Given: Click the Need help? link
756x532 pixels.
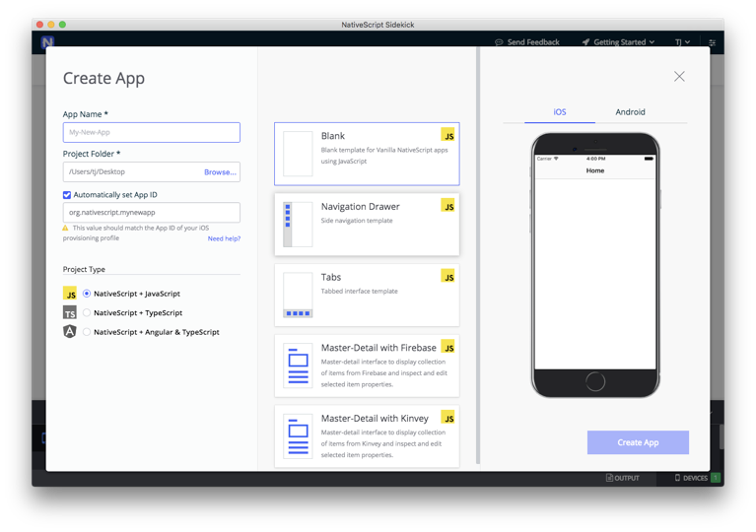Looking at the screenshot, I should tap(224, 238).
